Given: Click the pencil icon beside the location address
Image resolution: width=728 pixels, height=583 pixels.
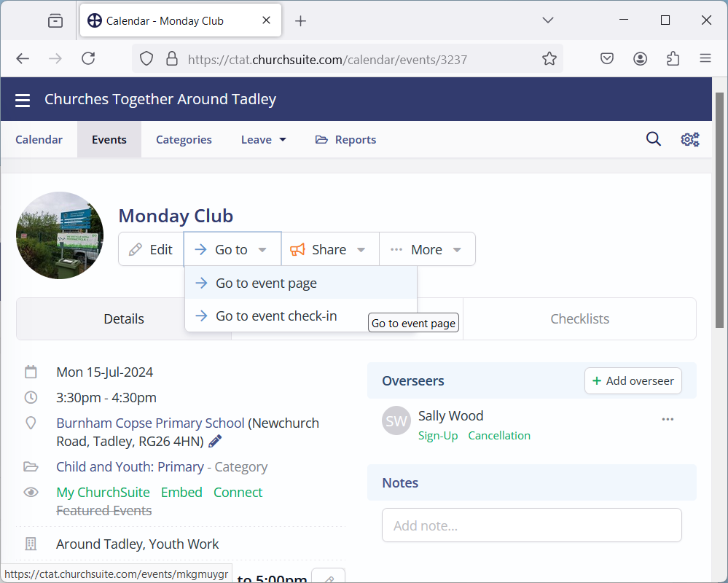Looking at the screenshot, I should tap(215, 441).
